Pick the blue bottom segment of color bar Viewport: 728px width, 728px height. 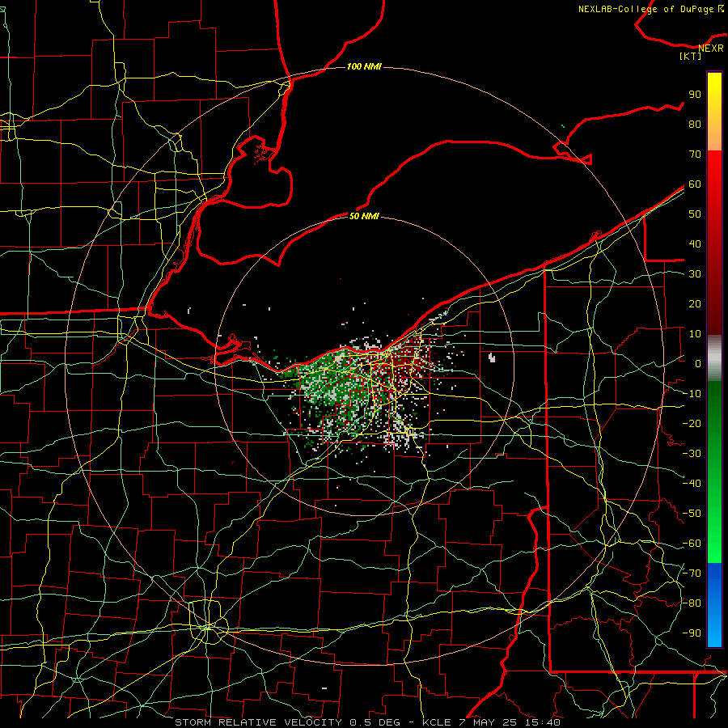714,605
